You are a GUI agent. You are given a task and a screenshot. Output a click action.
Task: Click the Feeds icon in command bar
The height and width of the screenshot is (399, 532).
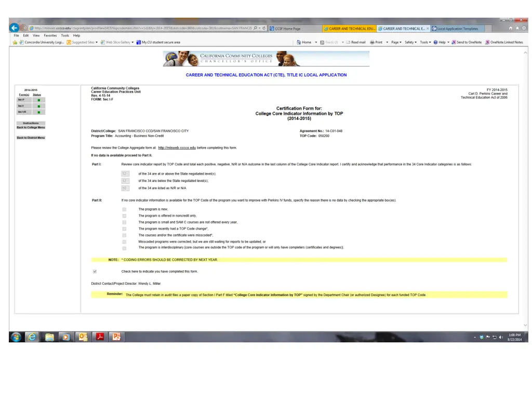[x=322, y=43]
